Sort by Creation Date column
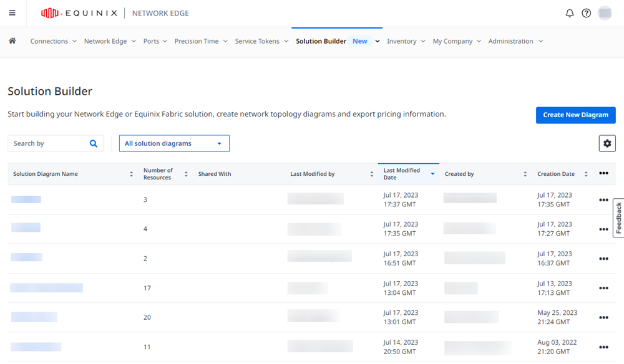The height and width of the screenshot is (364, 624). [x=586, y=174]
